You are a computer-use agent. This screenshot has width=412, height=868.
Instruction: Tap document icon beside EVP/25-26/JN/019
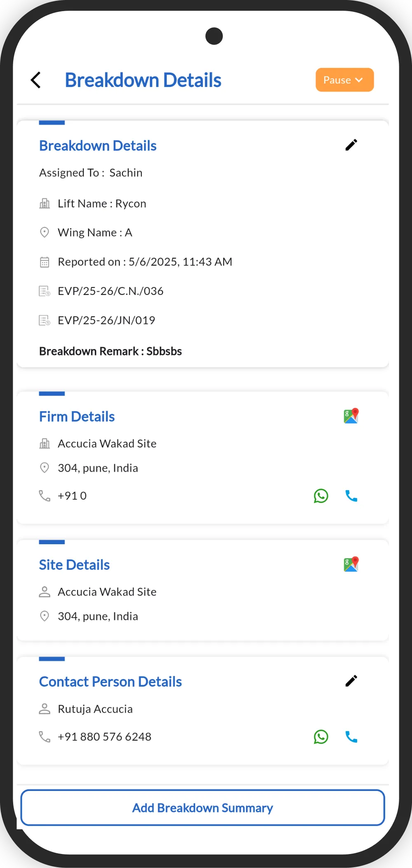(44, 320)
